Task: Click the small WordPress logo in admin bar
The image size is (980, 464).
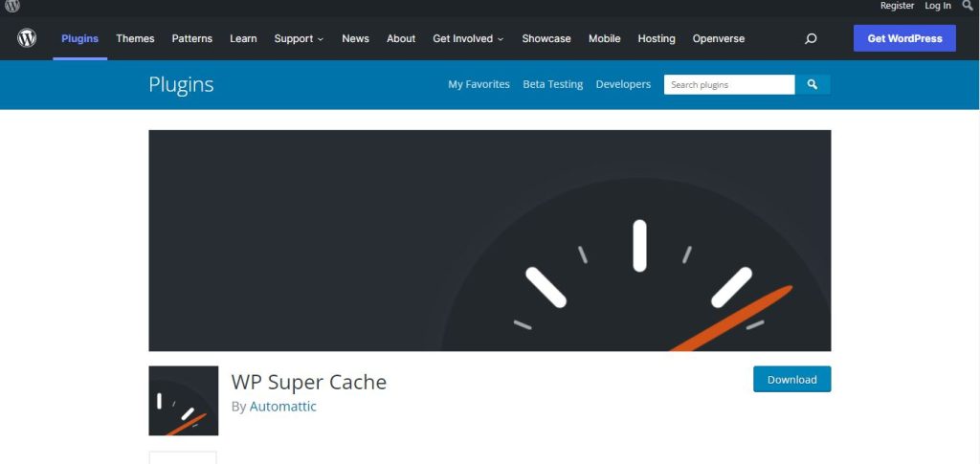Action: click(x=12, y=6)
